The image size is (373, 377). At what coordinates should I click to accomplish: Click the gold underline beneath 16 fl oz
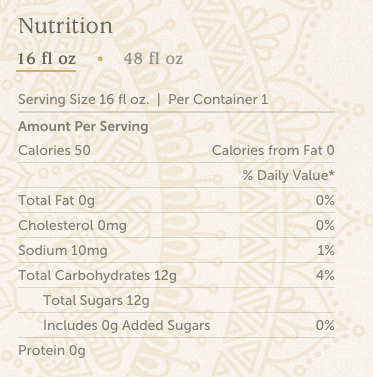(46, 71)
